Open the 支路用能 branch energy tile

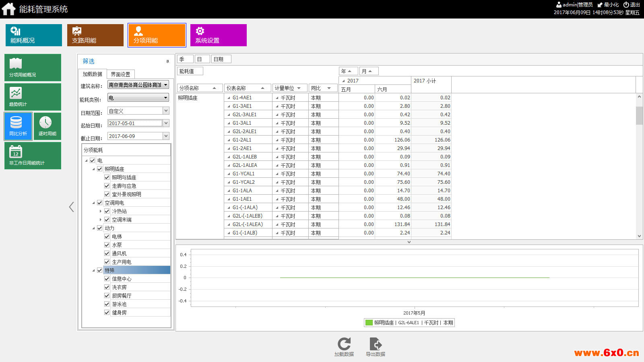click(95, 35)
